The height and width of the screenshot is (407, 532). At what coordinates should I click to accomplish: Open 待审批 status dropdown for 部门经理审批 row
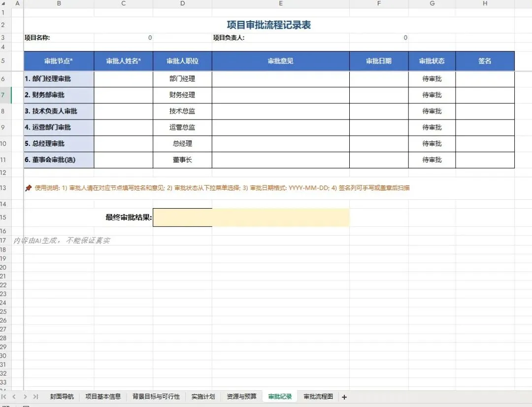pyautogui.click(x=432, y=79)
